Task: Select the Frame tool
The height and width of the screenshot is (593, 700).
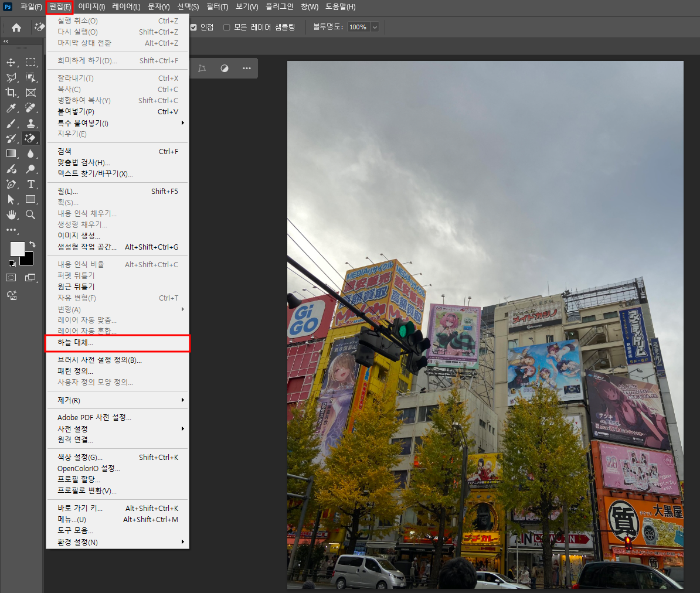Action: [30, 93]
